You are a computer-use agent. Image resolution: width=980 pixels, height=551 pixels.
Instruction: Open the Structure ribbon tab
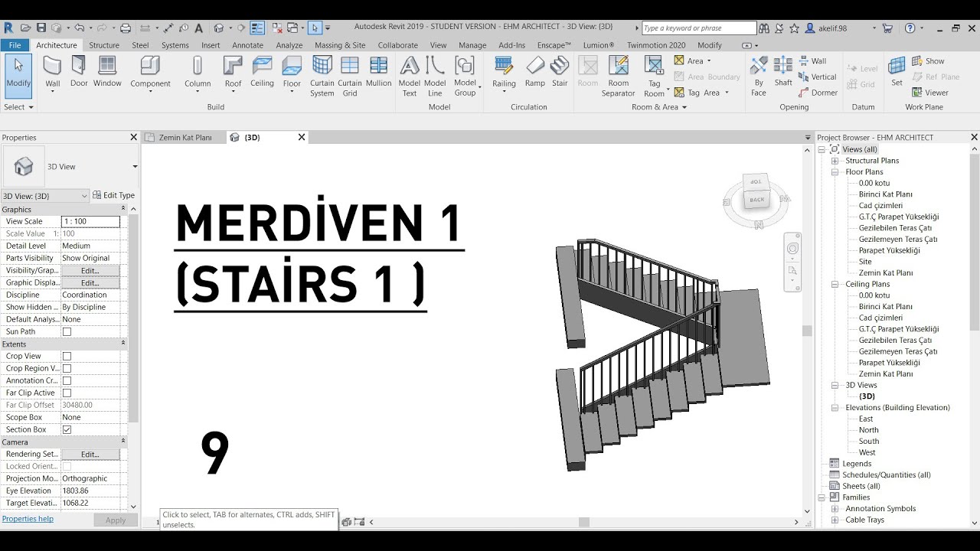tap(104, 45)
